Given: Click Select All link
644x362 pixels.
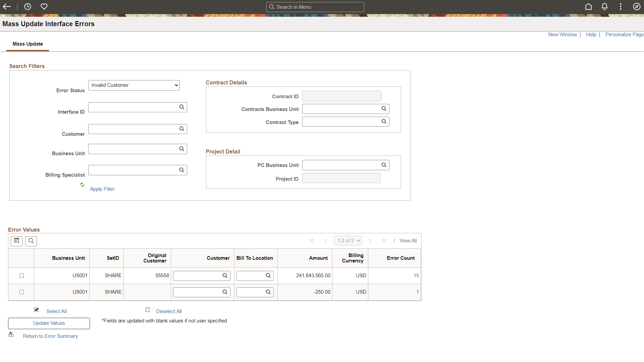Looking at the screenshot, I should [x=56, y=311].
